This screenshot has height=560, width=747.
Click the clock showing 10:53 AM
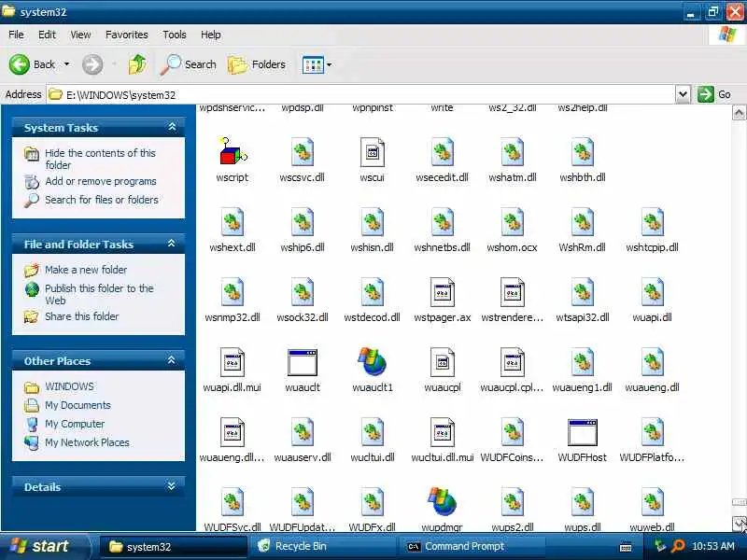point(712,546)
